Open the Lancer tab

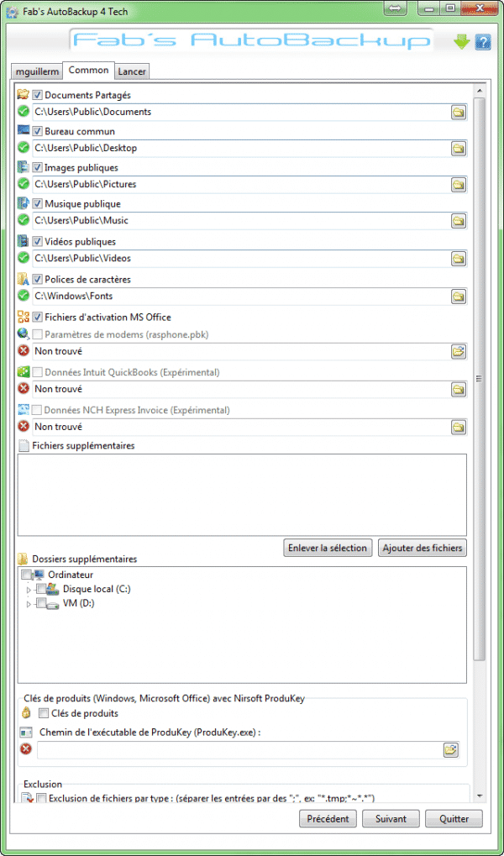point(132,71)
